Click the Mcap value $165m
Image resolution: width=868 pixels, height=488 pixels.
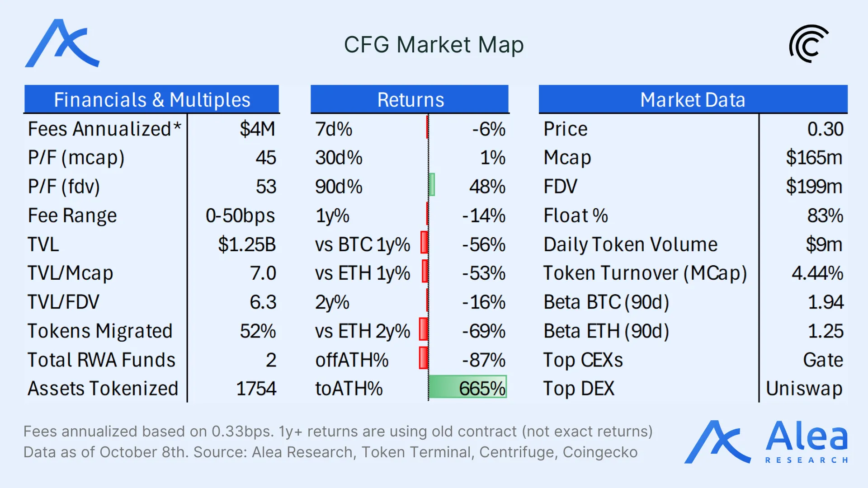point(814,158)
